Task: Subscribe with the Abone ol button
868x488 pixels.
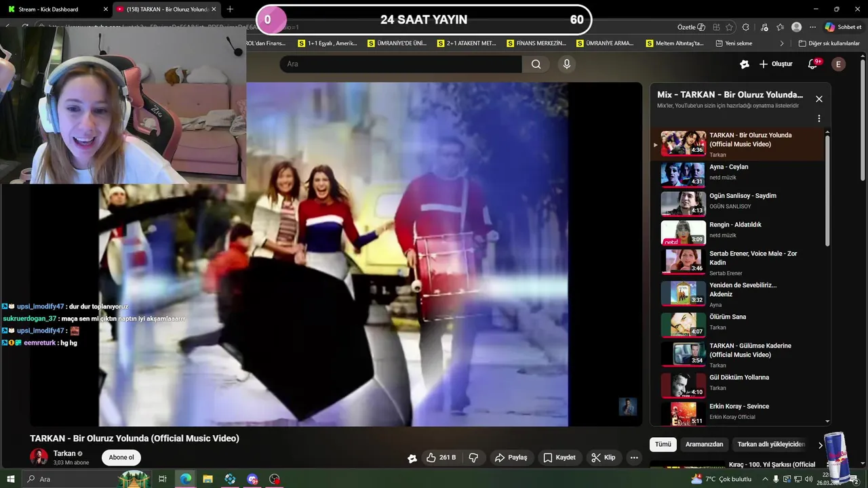Action: point(121,457)
